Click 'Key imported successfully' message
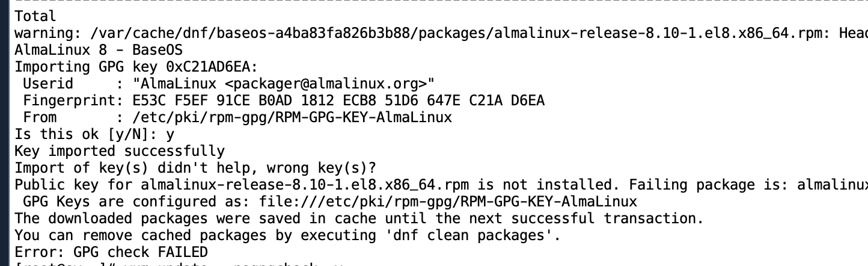The width and height of the screenshot is (868, 266). (x=120, y=150)
